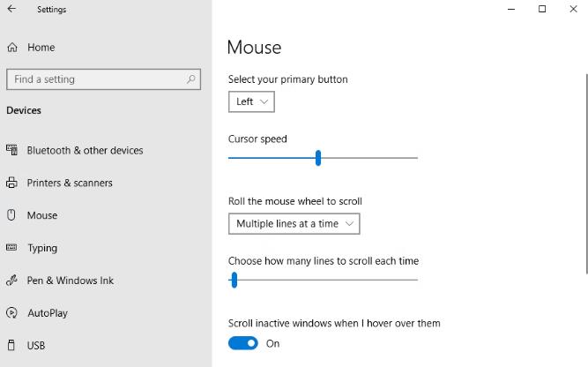Select AutoPlay in the sidebar
This screenshot has width=588, height=367.
pyautogui.click(x=48, y=313)
